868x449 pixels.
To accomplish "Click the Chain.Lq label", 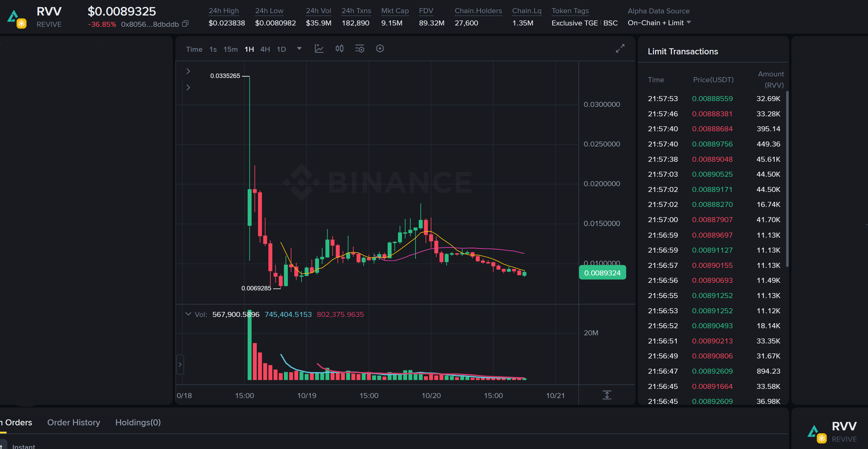I will click(x=527, y=11).
